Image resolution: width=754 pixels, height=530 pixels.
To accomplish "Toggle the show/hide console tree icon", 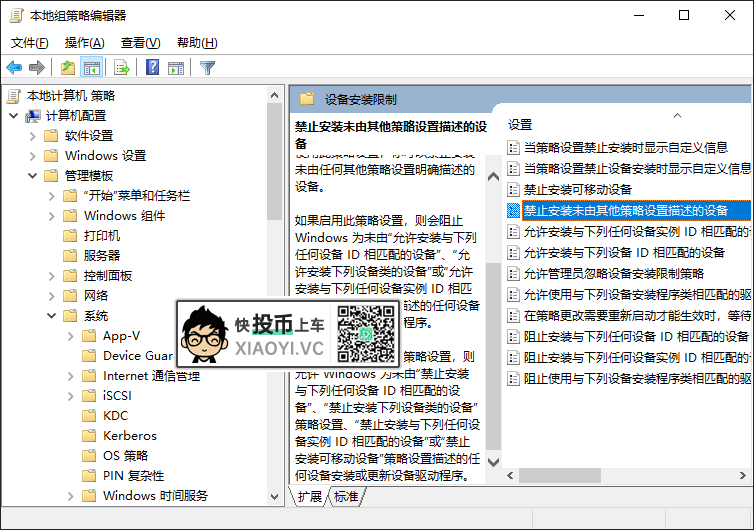I will tap(91, 68).
